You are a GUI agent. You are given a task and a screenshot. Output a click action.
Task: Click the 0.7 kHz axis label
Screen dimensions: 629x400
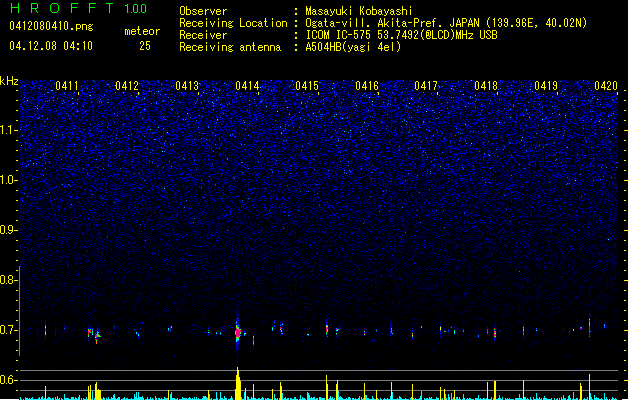coord(9,330)
